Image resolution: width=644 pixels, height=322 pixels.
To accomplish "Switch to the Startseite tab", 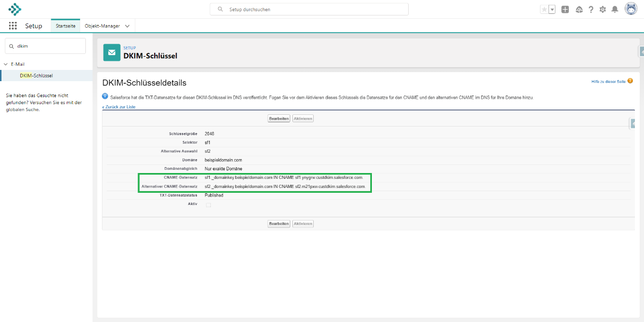I will coord(66,26).
